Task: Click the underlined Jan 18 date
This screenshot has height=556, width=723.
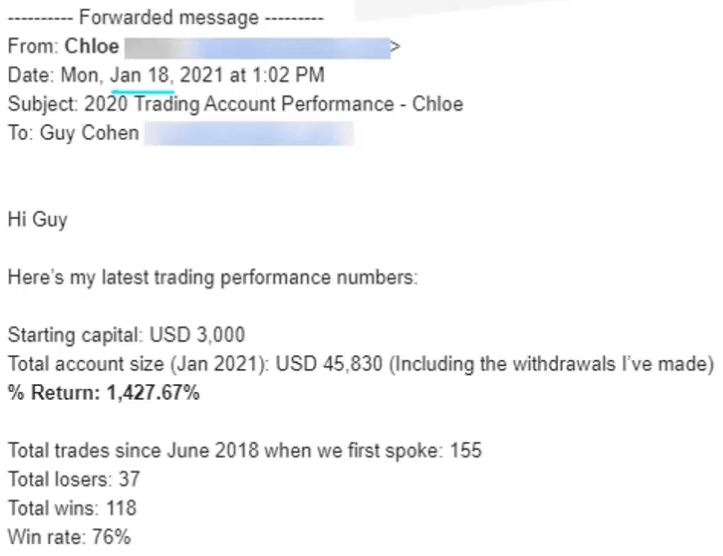Action: click(144, 76)
